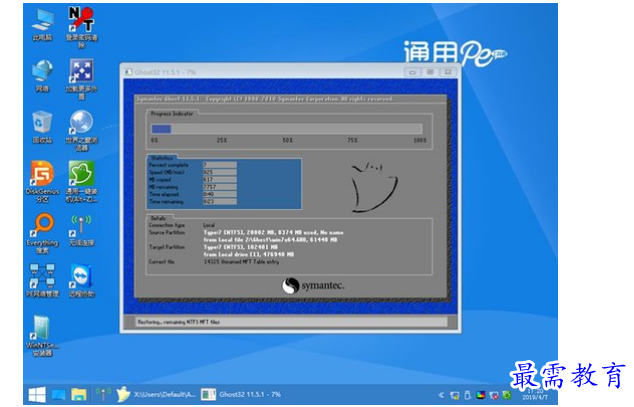Open the Network (网络) desktop icon
Viewport: 634px width, 407px height.
[42, 75]
